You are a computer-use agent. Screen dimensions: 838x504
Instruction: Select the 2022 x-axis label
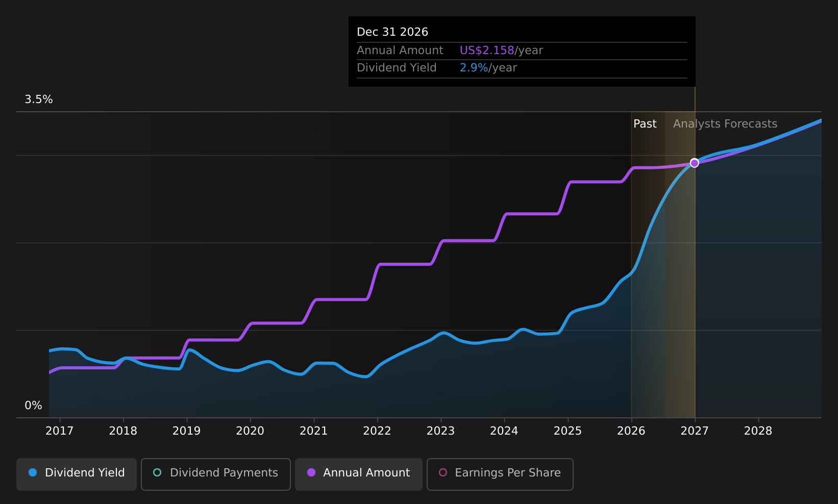coord(377,431)
